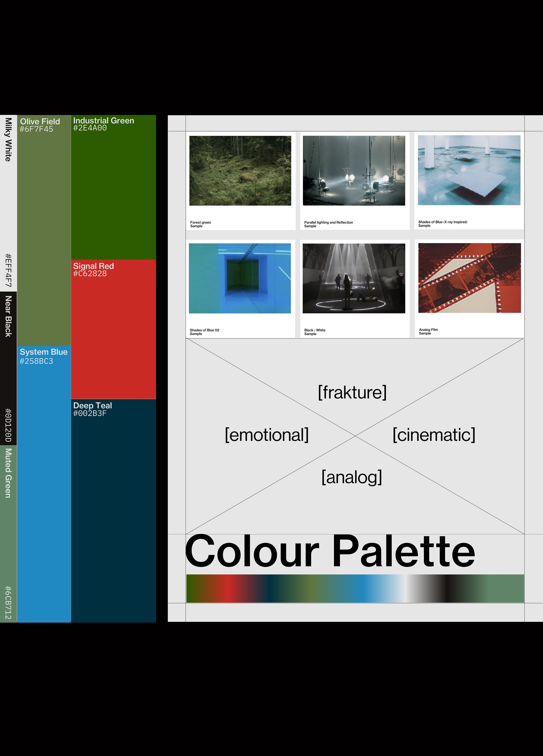Click the 'Parallel lighting and Reflection' caption

point(328,223)
